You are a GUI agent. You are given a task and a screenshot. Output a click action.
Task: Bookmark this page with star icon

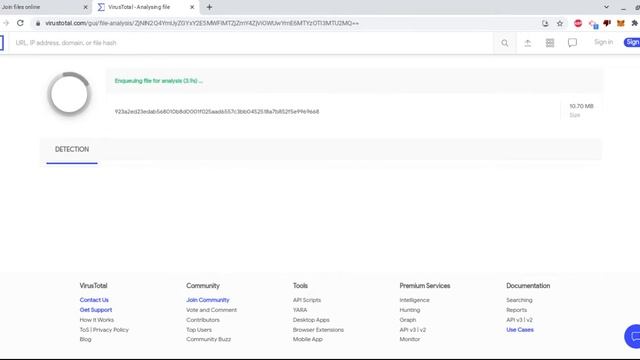click(560, 24)
